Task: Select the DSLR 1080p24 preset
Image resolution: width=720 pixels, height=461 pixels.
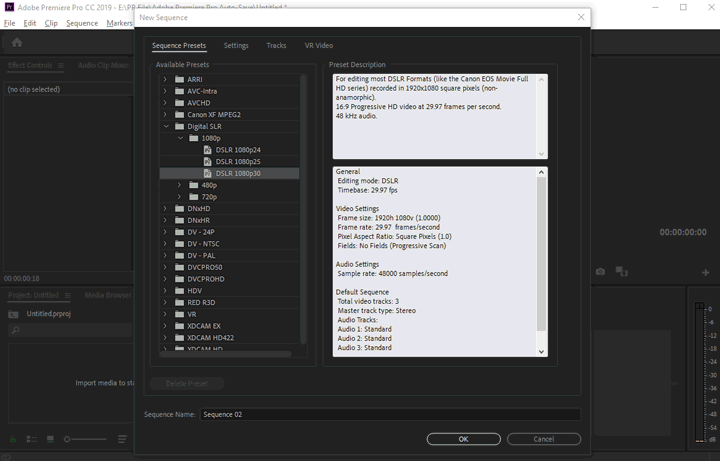Action: point(238,150)
